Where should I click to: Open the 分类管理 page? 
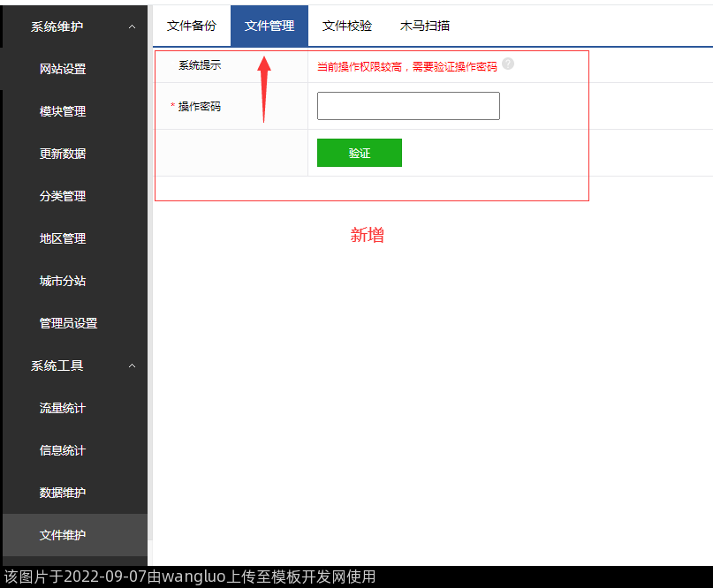63,196
